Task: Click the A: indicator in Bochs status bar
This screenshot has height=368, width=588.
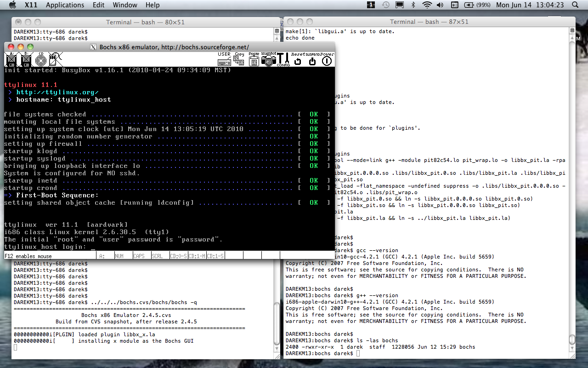Action: (x=104, y=256)
